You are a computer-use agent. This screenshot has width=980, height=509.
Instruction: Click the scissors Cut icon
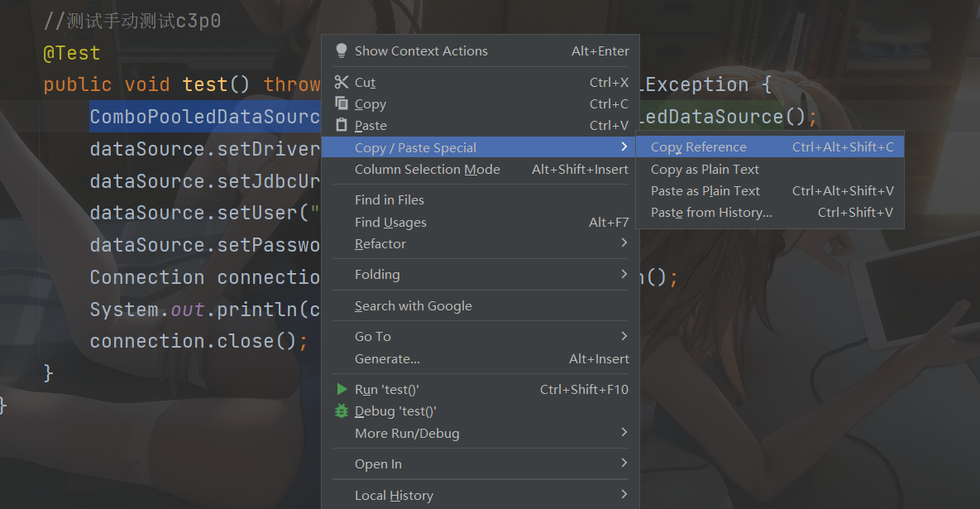(x=342, y=82)
